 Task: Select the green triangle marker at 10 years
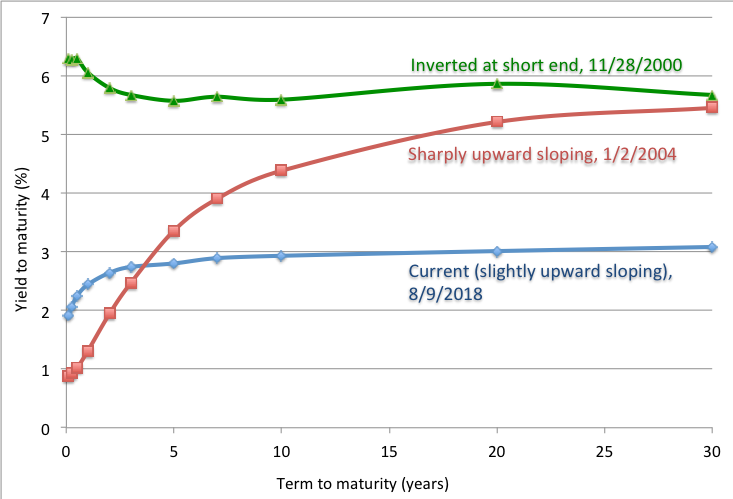(x=281, y=100)
